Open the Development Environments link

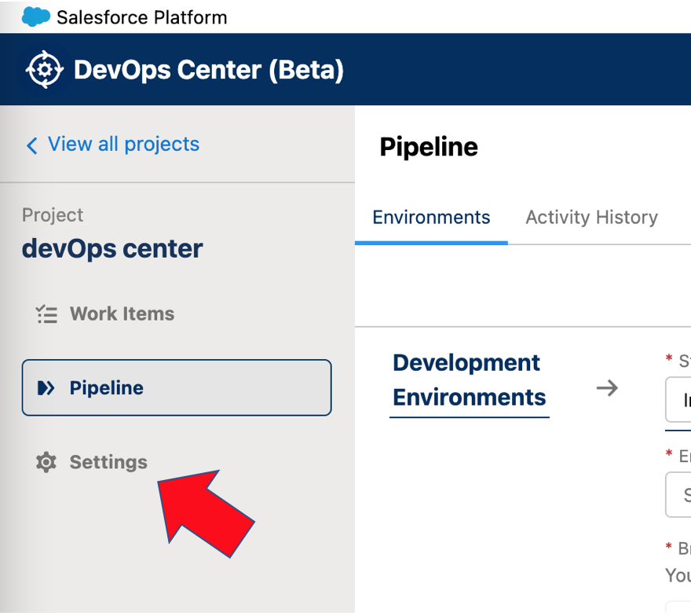pos(470,380)
